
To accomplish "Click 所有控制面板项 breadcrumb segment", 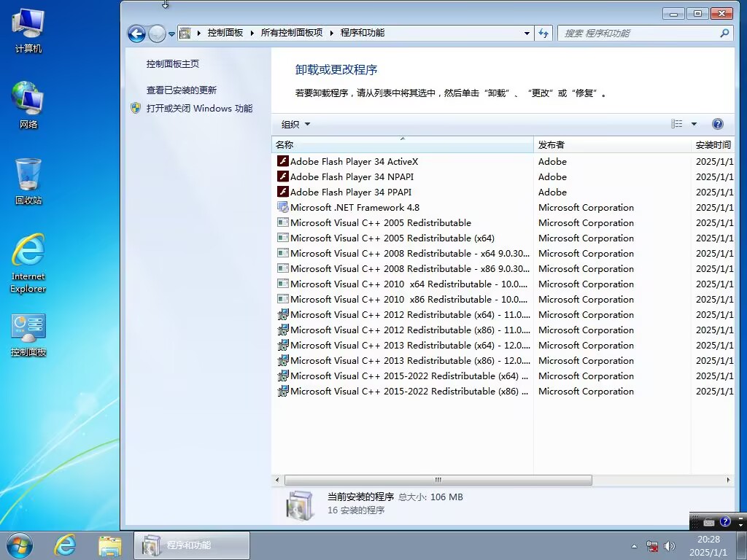I will click(292, 33).
